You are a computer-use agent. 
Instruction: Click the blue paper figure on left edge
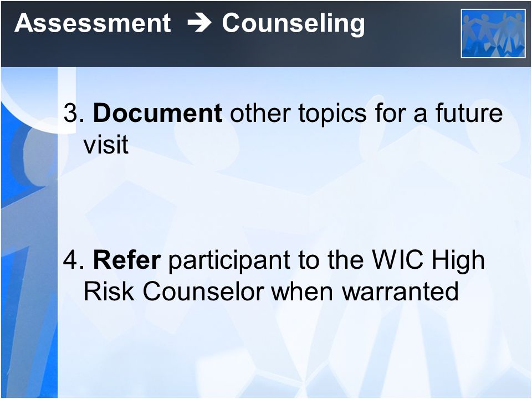[x=29, y=238]
